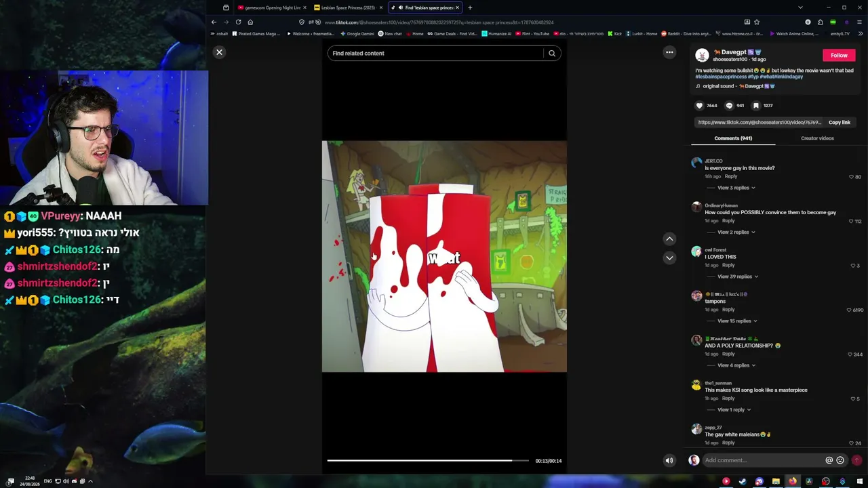The width and height of the screenshot is (868, 488).
Task: Open Firefox from the taskbar
Action: [792, 481]
